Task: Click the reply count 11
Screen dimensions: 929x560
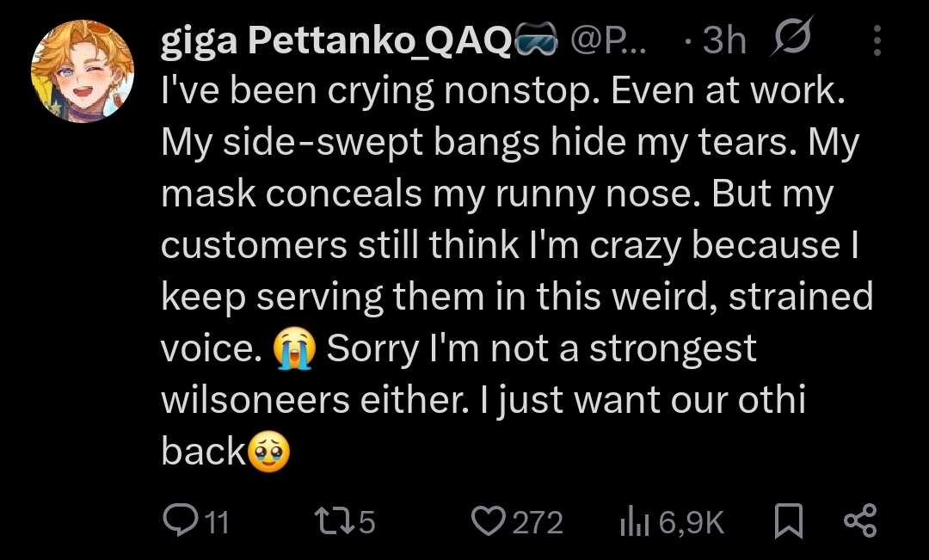Action: (218, 522)
